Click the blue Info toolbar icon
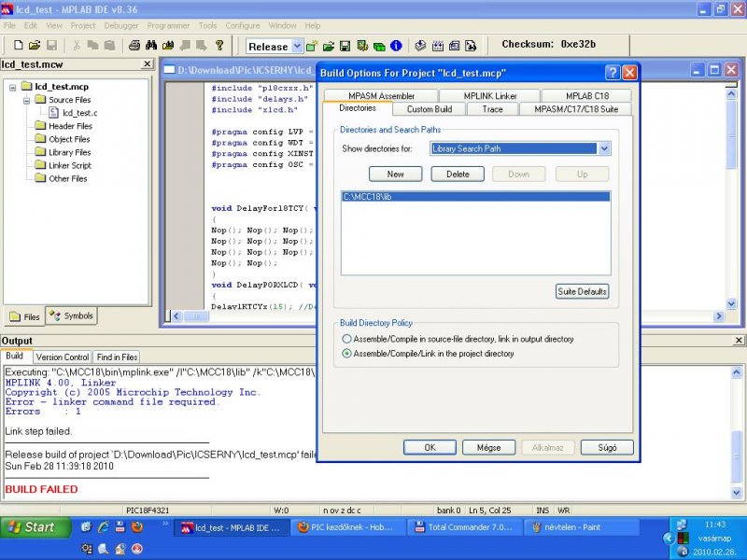Image resolution: width=747 pixels, height=560 pixels. pyautogui.click(x=396, y=46)
